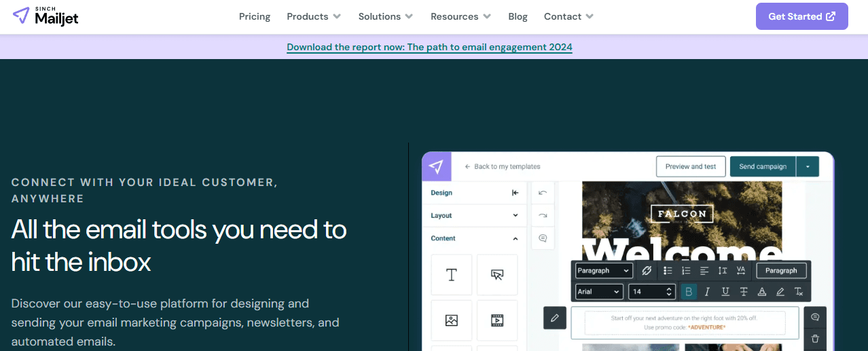Click the trash delete icon
Screen dimensions: 868x351
815,338
